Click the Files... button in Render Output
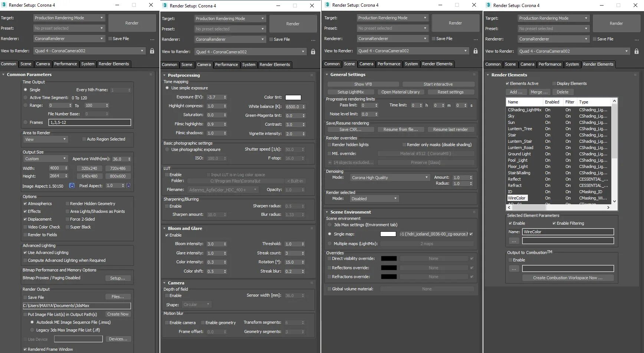 [x=118, y=297]
